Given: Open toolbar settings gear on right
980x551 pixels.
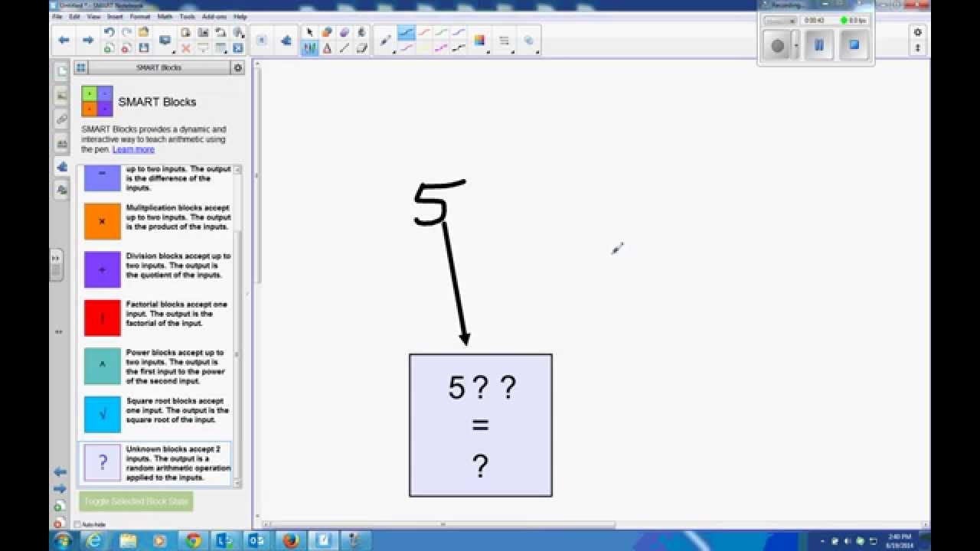Looking at the screenshot, I should (917, 32).
